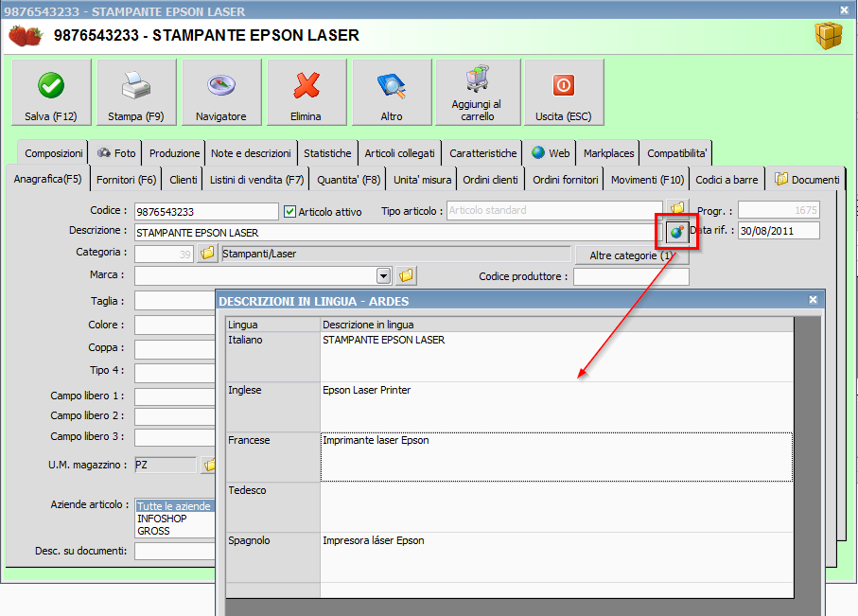Viewport: 858px width, 616px height.
Task: Select the Markplaces tab
Action: [608, 153]
